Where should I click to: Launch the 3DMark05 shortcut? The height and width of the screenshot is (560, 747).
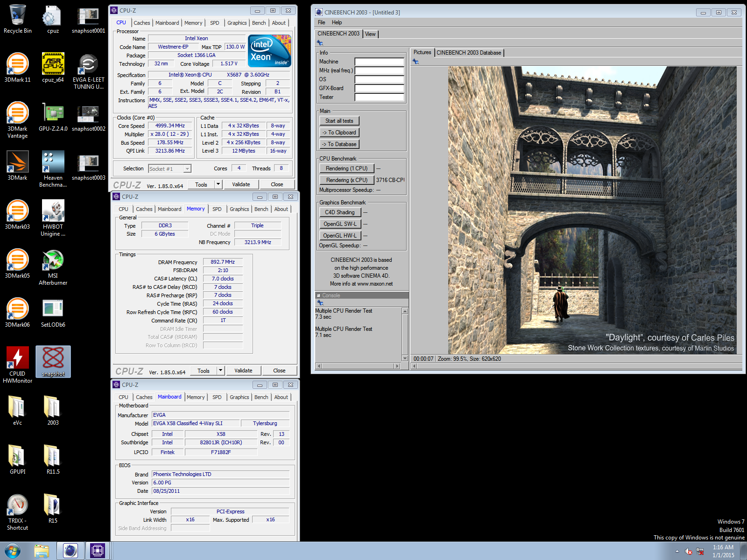click(17, 264)
